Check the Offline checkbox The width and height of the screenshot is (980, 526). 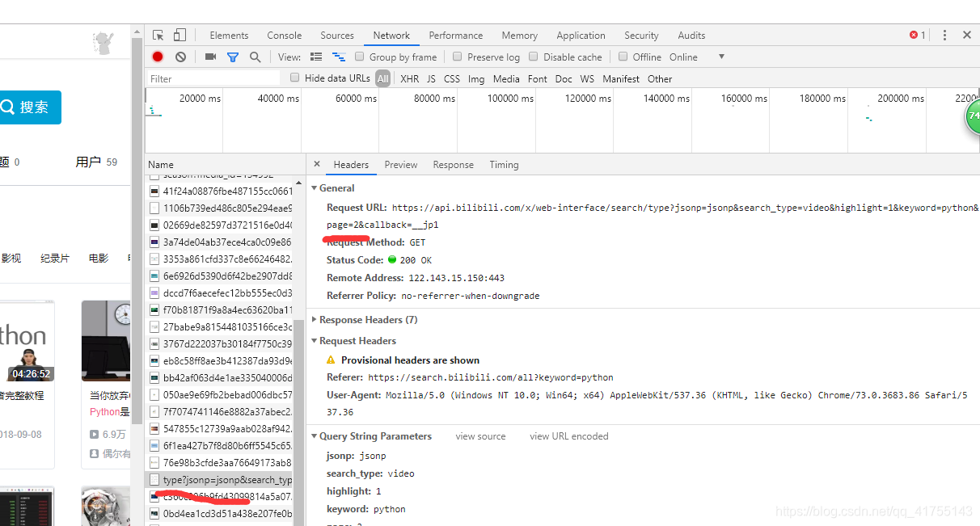click(x=623, y=57)
